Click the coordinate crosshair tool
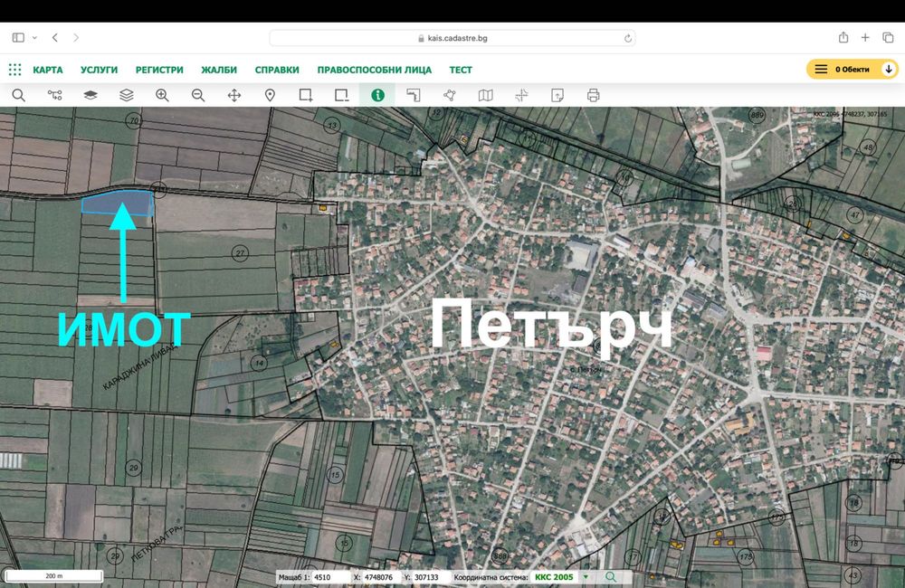This screenshot has width=905, height=588. point(522,95)
